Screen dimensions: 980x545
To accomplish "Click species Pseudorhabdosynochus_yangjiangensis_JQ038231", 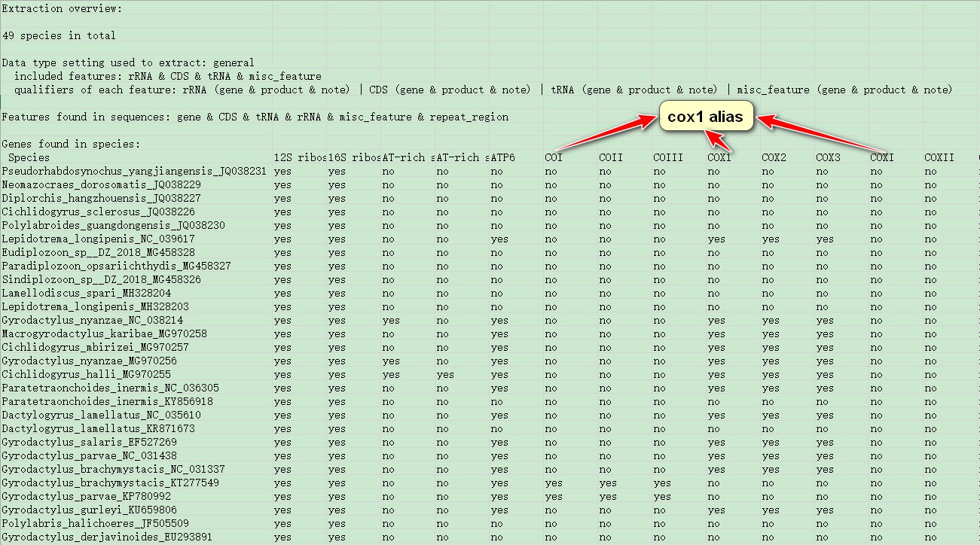I will pyautogui.click(x=134, y=172).
